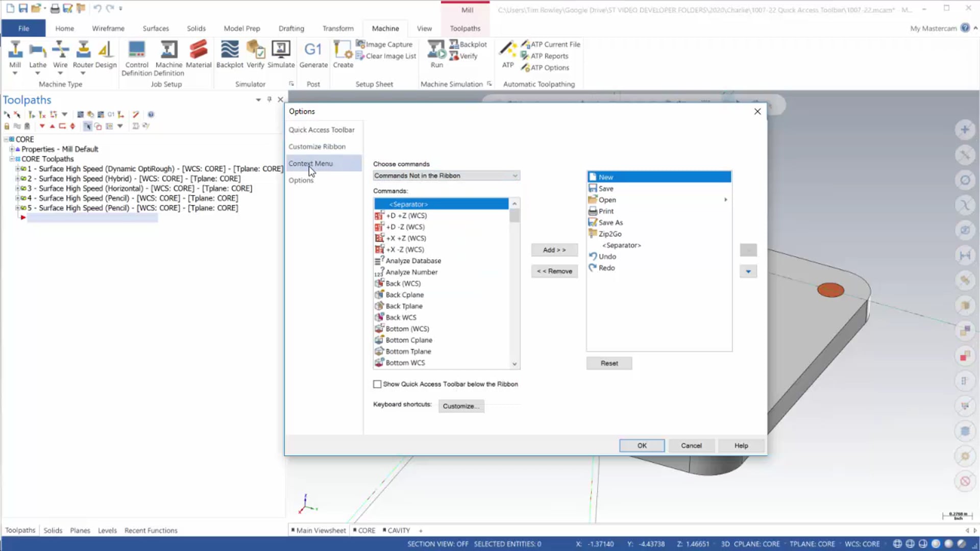Expand the CORE Toolpaths tree node
This screenshot has height=551, width=980.
[x=11, y=158]
